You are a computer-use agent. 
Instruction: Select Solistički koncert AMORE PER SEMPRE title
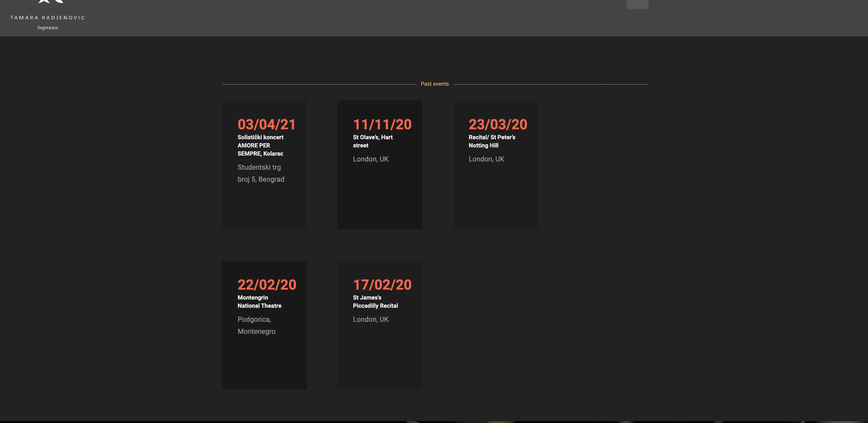(260, 145)
